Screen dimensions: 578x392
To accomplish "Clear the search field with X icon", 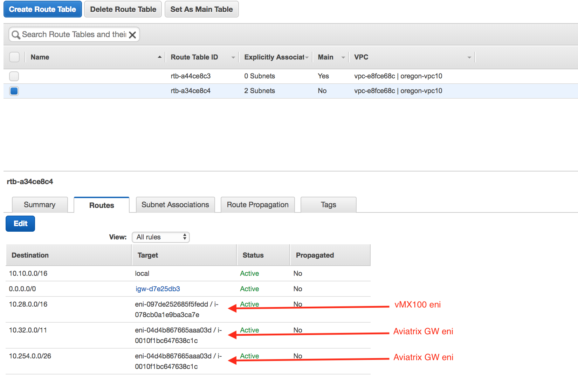I will click(x=132, y=35).
